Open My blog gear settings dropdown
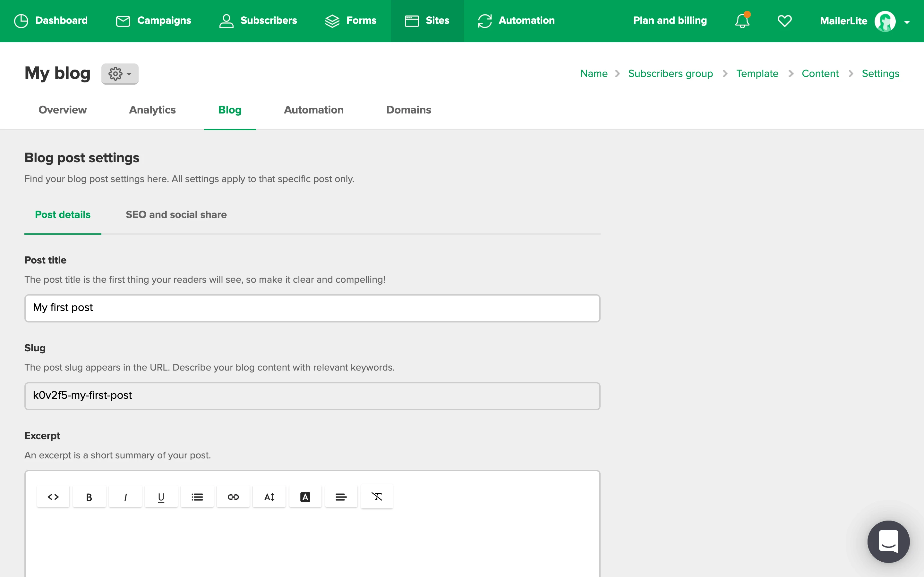This screenshot has width=924, height=577. tap(119, 74)
